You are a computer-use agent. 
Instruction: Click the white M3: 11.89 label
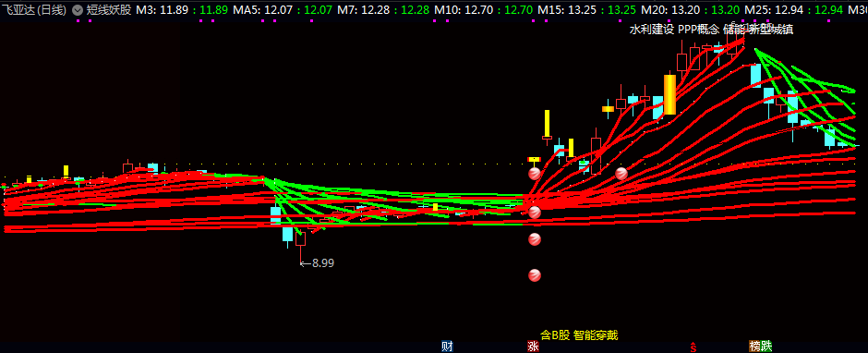point(162,10)
